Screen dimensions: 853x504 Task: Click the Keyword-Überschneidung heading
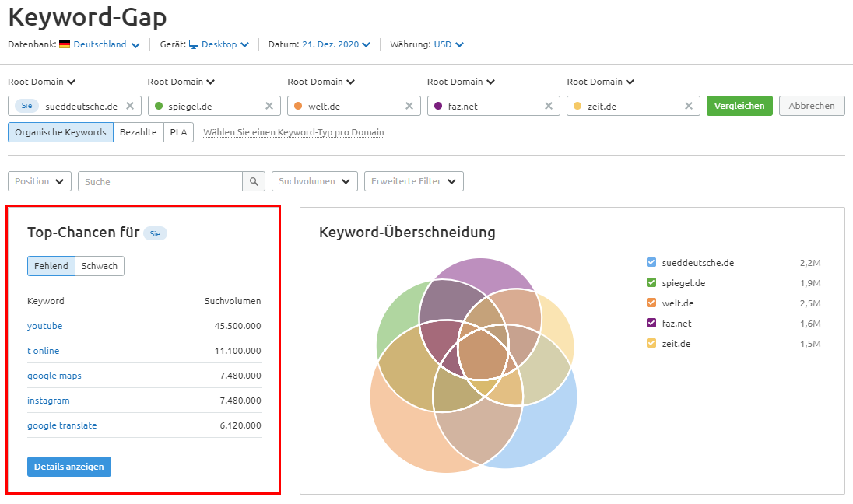[x=407, y=232]
